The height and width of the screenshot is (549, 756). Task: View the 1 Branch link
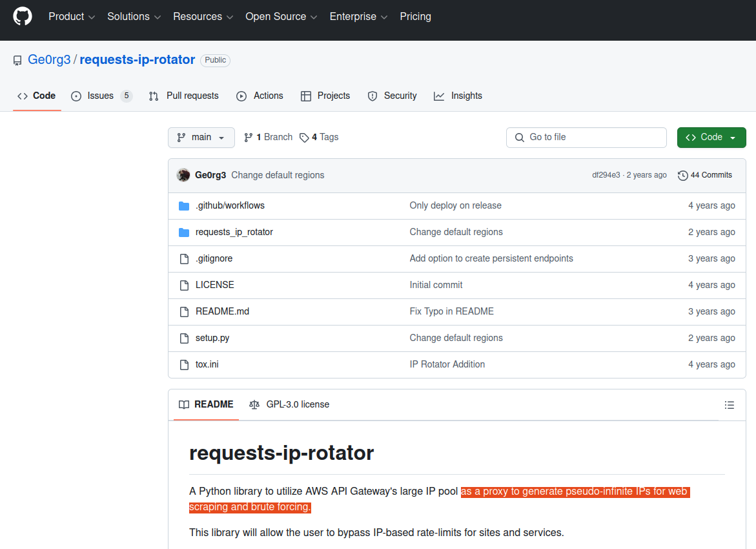click(268, 137)
